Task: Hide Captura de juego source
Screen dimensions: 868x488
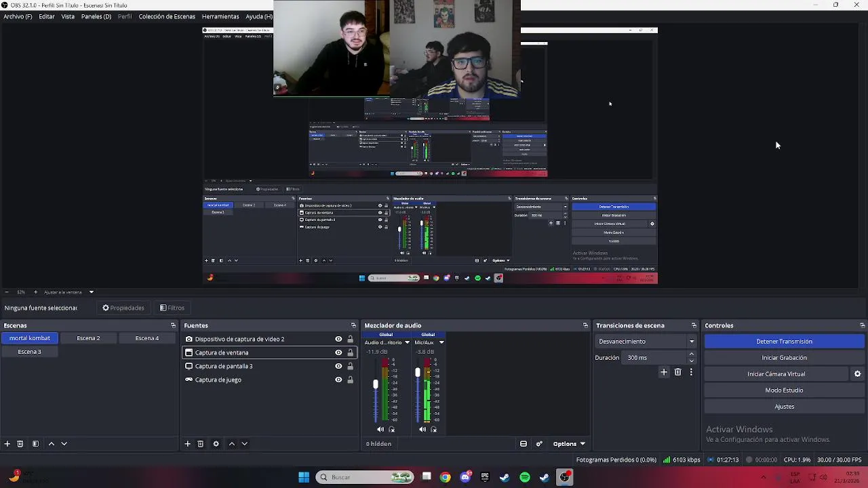Action: (x=338, y=380)
